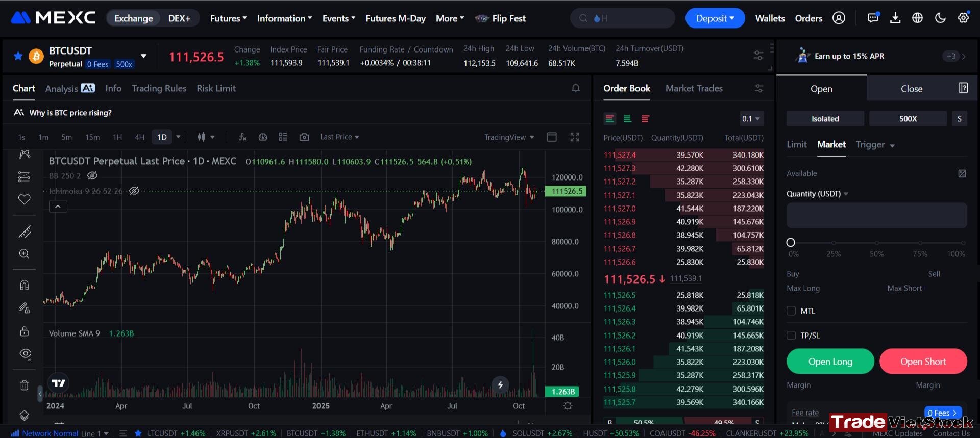The height and width of the screenshot is (438, 980).
Task: Open the 1D interval dropdown arrow
Action: tap(178, 137)
